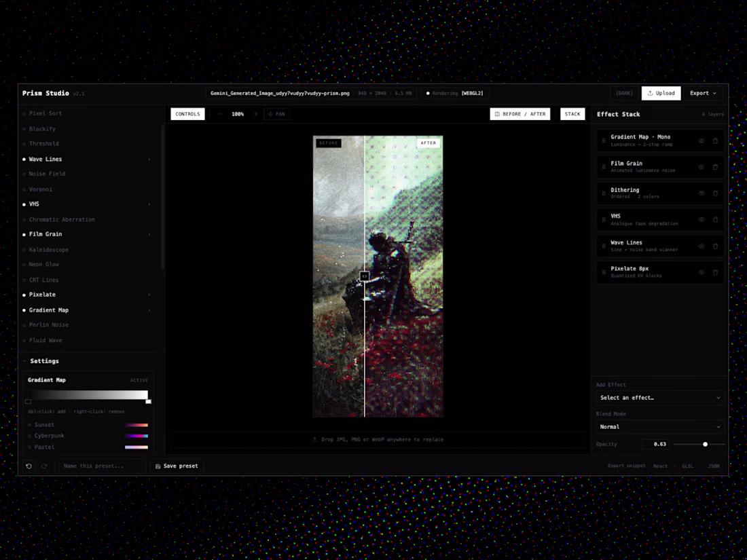The image size is (747, 560).
Task: Export snippet as GLSL
Action: point(687,466)
